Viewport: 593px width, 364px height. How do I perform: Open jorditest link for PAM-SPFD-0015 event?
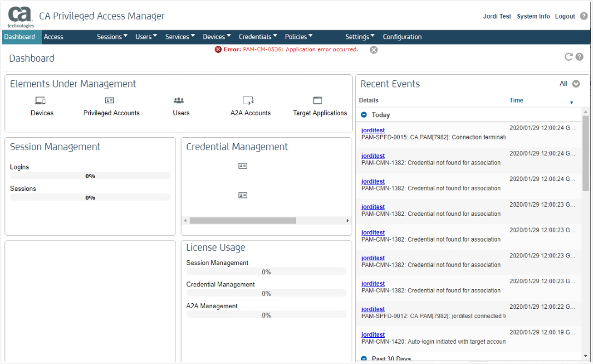point(373,131)
